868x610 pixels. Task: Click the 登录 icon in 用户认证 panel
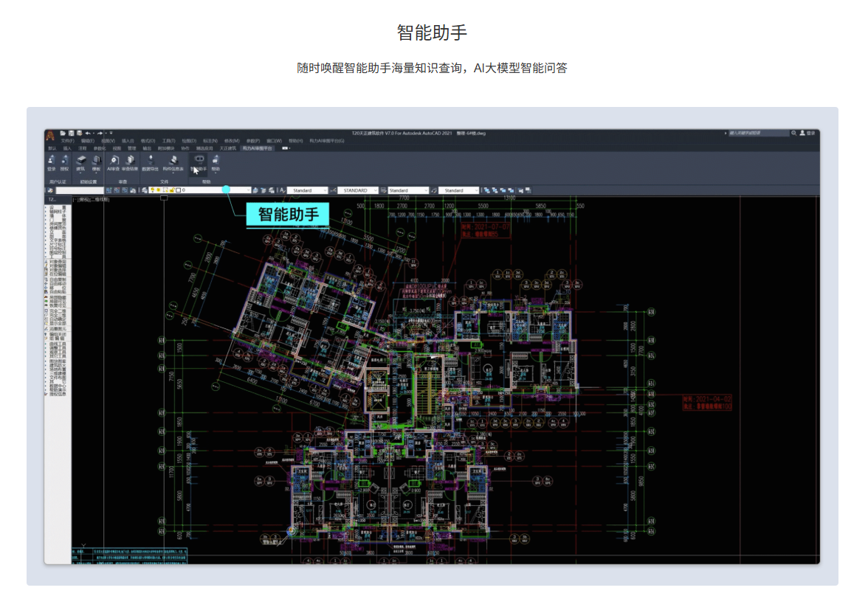(x=51, y=159)
